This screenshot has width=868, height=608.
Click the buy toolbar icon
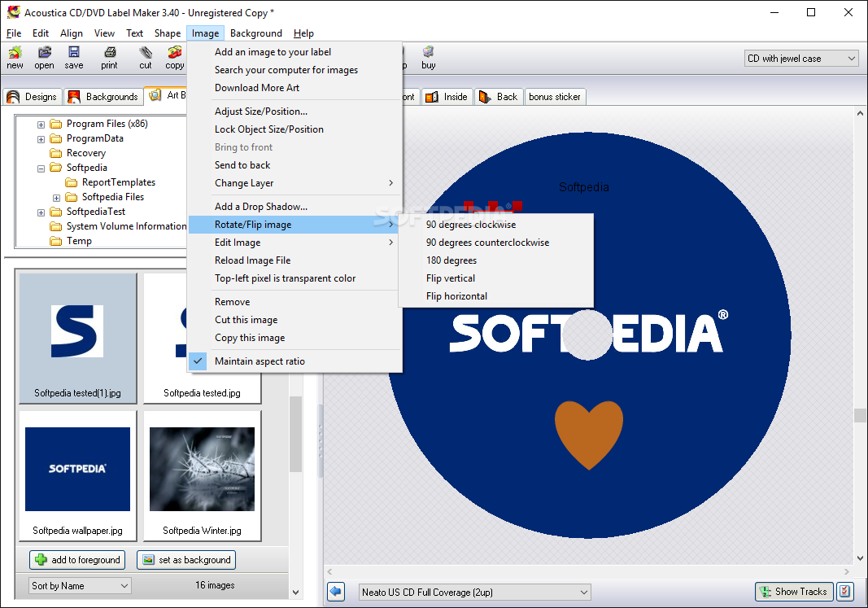429,58
